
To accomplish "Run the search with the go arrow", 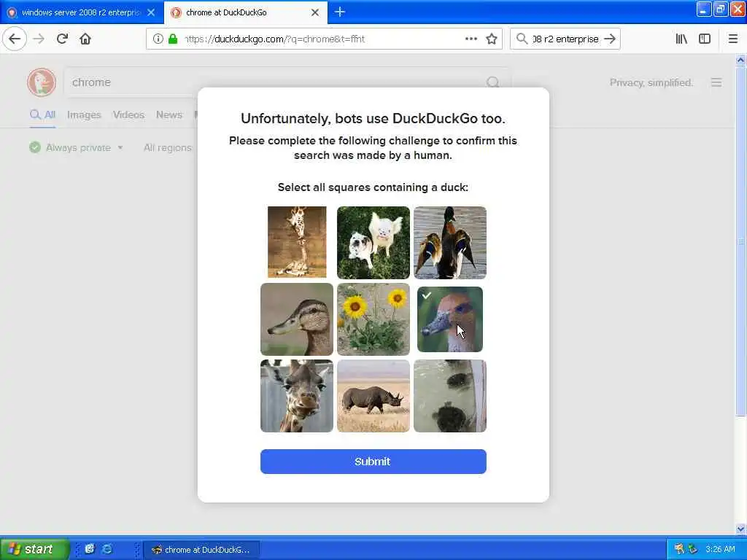I will pyautogui.click(x=610, y=39).
